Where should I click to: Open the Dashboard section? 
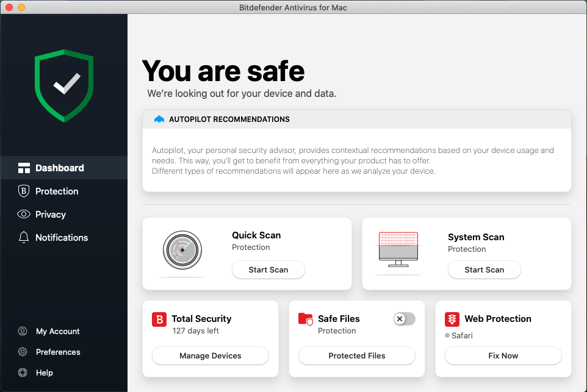(x=59, y=168)
